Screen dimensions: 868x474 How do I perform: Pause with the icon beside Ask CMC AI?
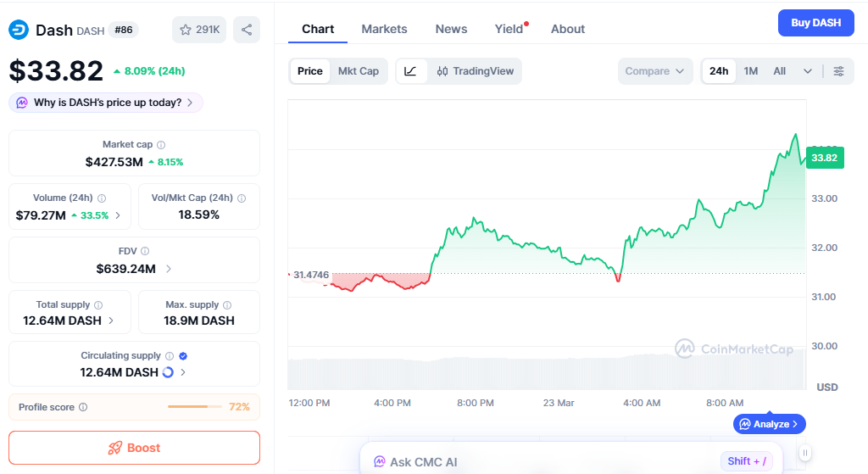[805, 453]
